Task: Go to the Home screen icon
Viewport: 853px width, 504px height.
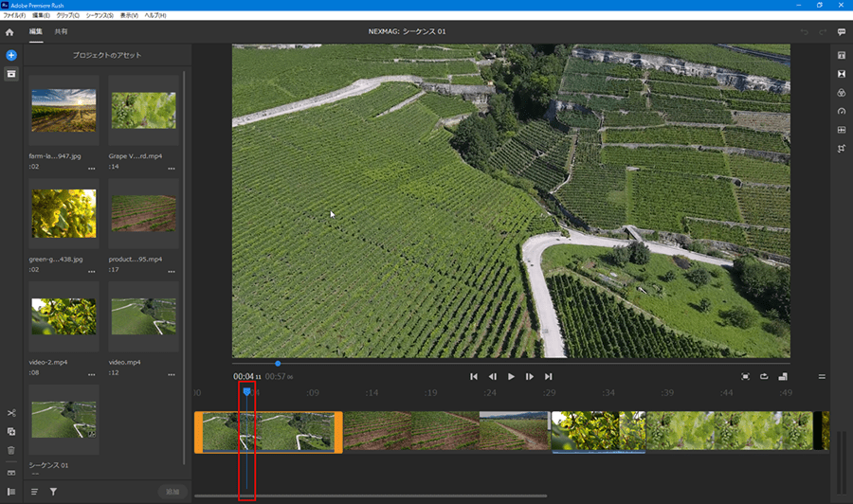Action: 9,32
